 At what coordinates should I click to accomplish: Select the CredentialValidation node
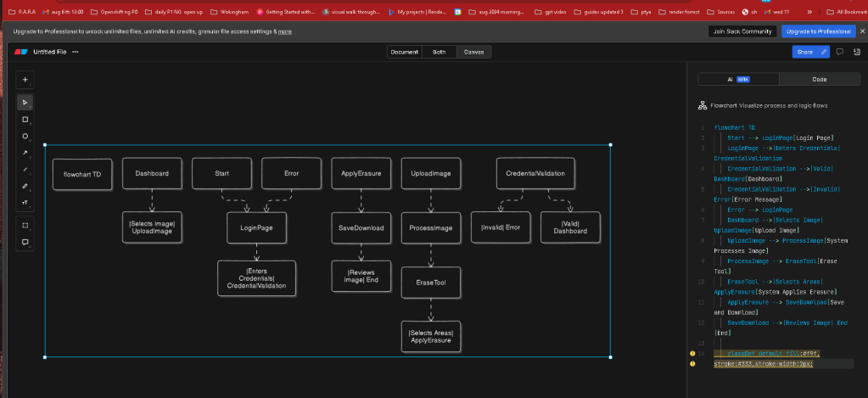click(535, 173)
